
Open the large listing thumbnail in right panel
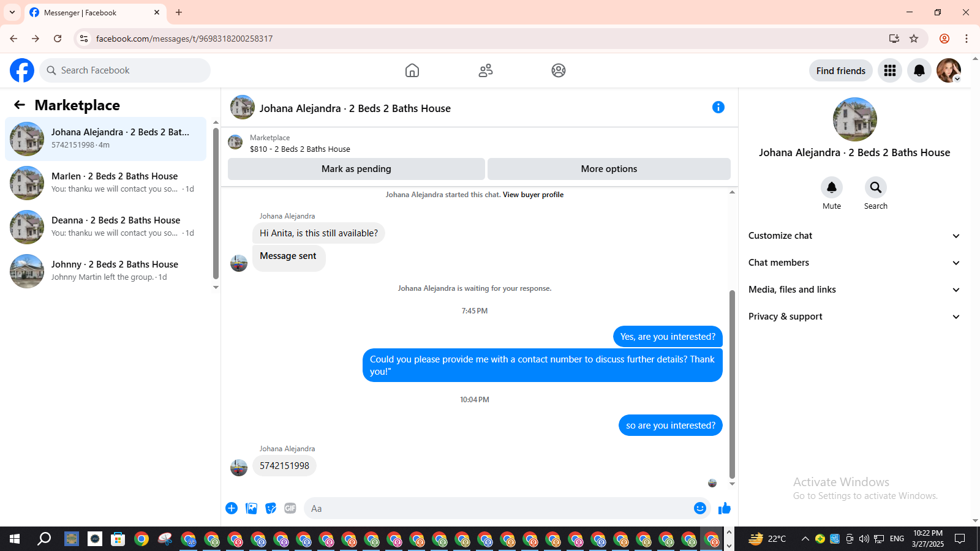855,119
